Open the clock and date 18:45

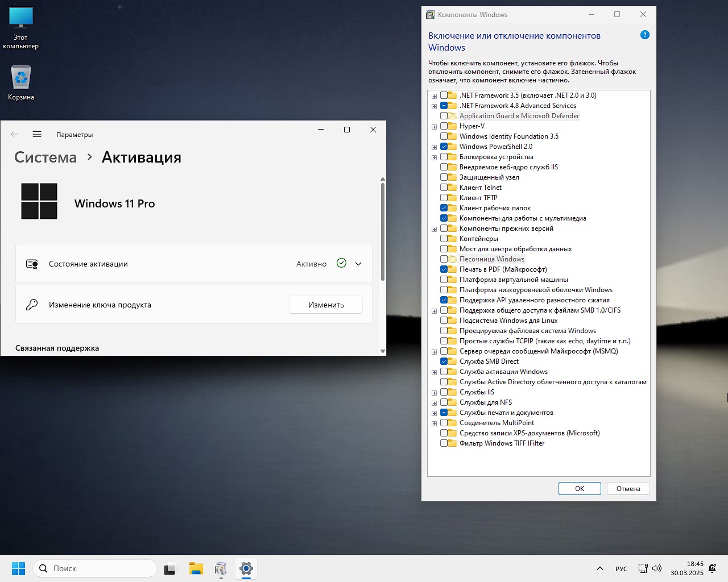pos(687,568)
